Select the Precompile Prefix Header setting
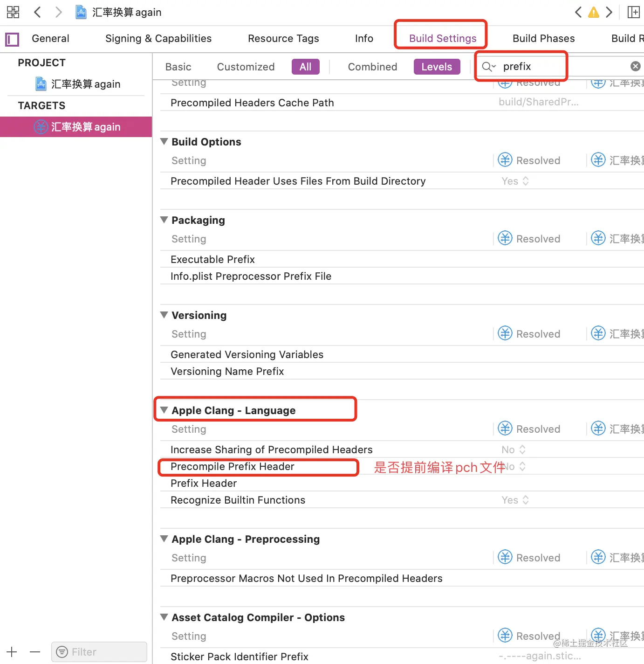644x664 pixels. point(233,466)
